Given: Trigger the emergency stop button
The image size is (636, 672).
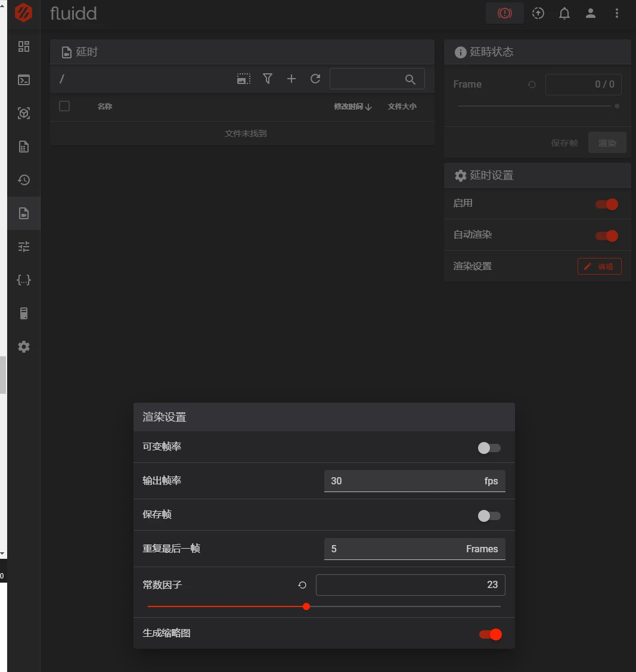Looking at the screenshot, I should point(505,13).
